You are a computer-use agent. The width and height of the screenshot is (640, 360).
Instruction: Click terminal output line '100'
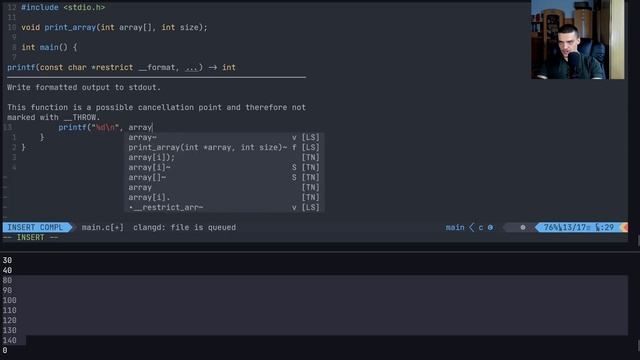point(9,300)
